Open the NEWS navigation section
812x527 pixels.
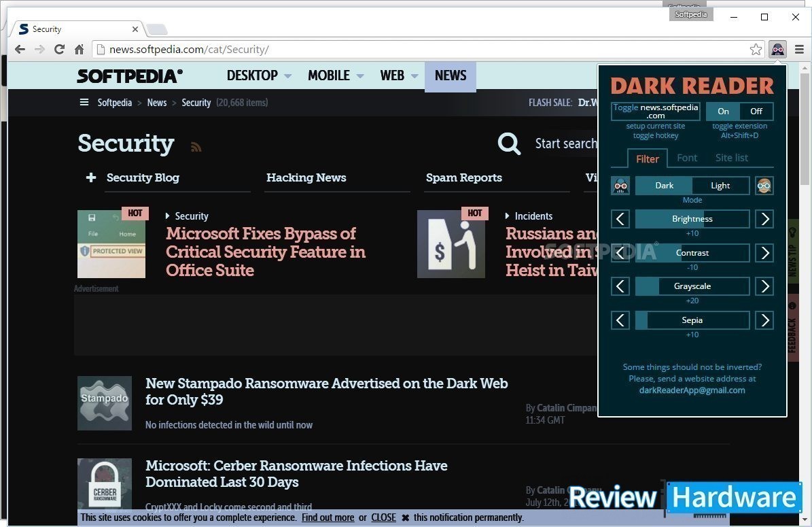pos(451,75)
